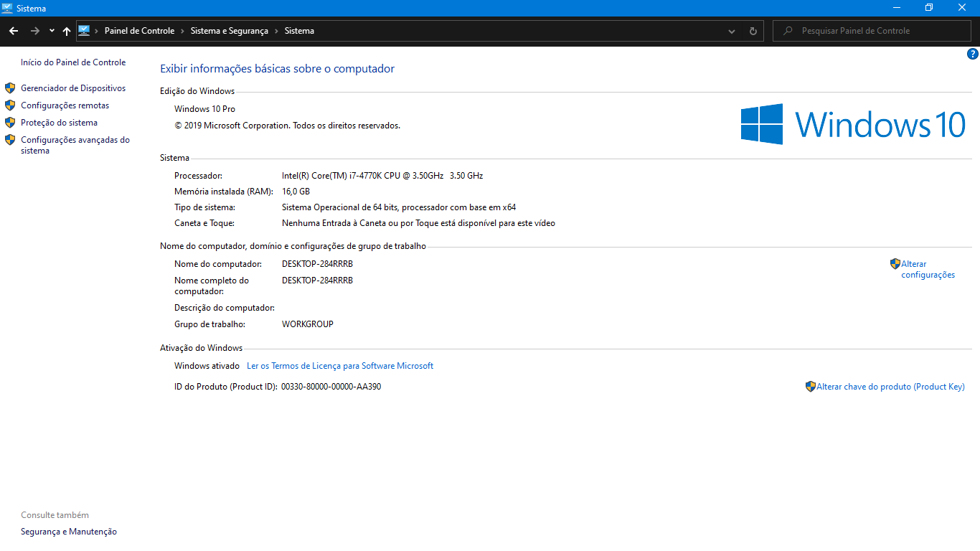Click the 2019 Microsoft Corporation copyright text
The width and height of the screenshot is (980, 551).
tap(287, 126)
